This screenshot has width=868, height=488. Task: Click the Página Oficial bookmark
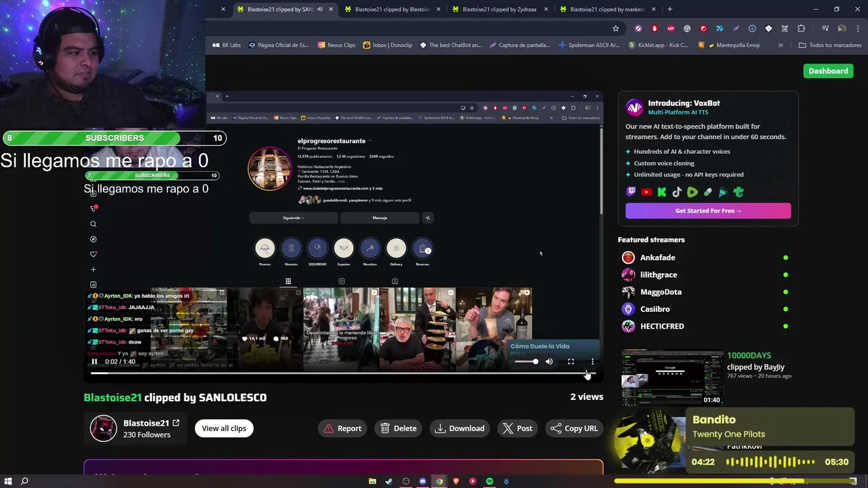[278, 45]
